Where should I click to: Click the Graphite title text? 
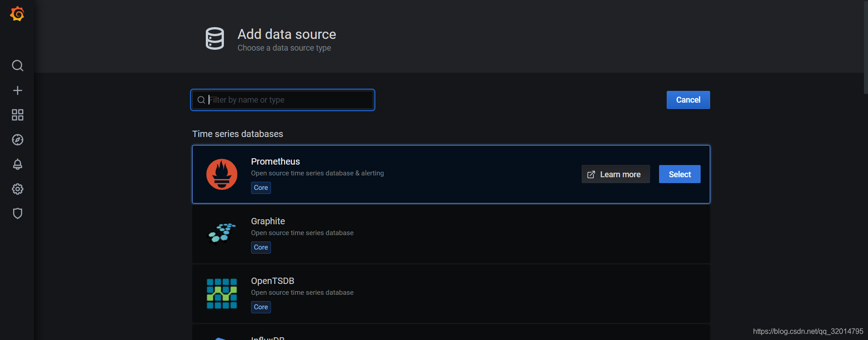pyautogui.click(x=268, y=221)
